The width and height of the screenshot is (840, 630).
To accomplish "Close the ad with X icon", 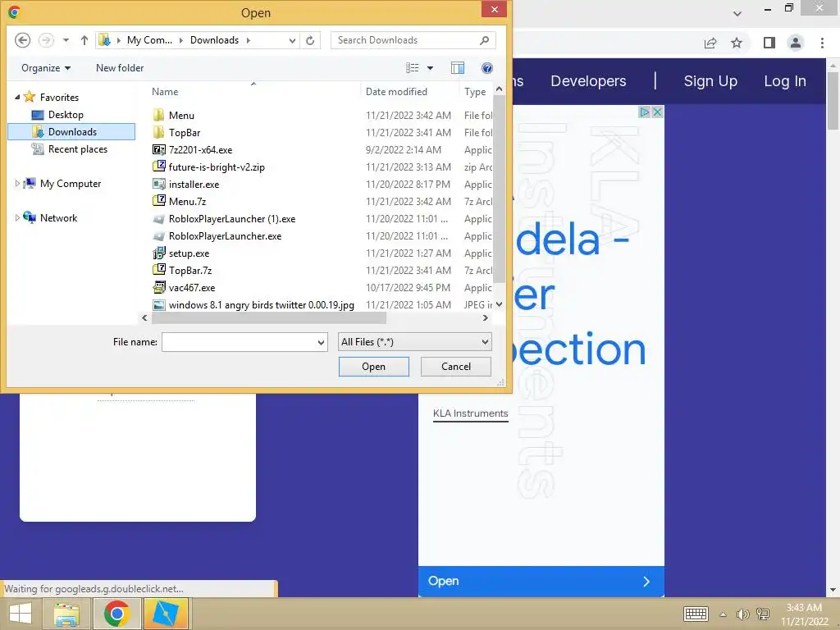I will 657,112.
